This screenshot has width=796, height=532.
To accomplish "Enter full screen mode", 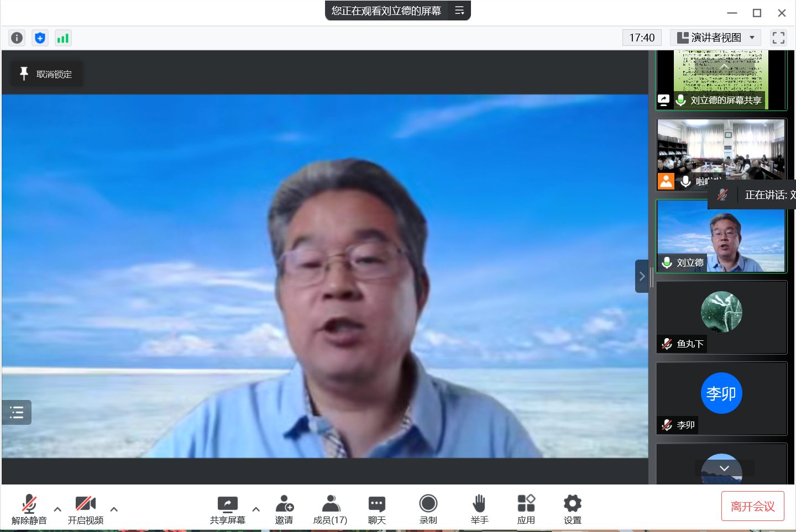I will [778, 38].
